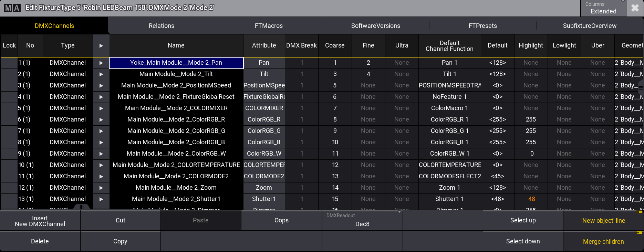The width and height of the screenshot is (644, 252).
Task: Select the Highlight 255 cell for ColorRGB_G
Action: click(531, 131)
